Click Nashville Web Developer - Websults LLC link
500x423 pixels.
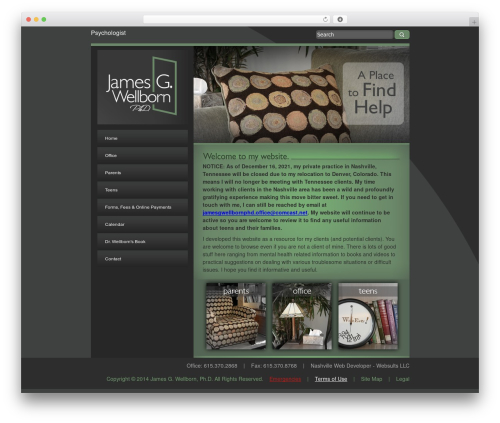pyautogui.click(x=360, y=366)
